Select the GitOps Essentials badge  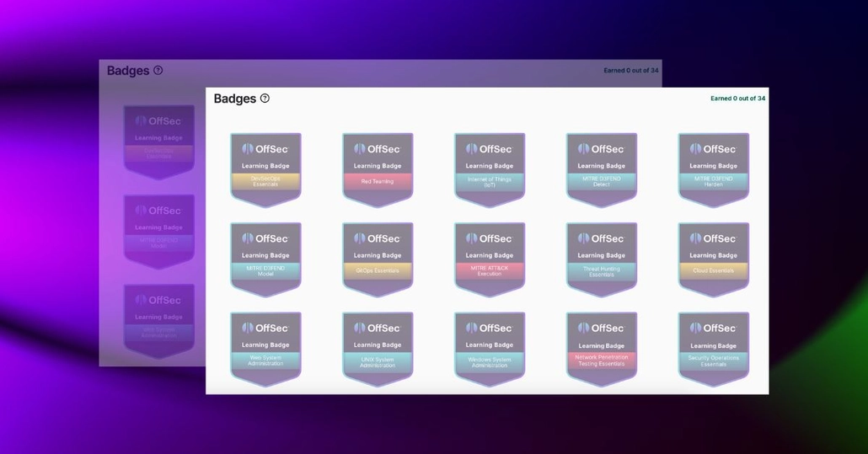378,259
